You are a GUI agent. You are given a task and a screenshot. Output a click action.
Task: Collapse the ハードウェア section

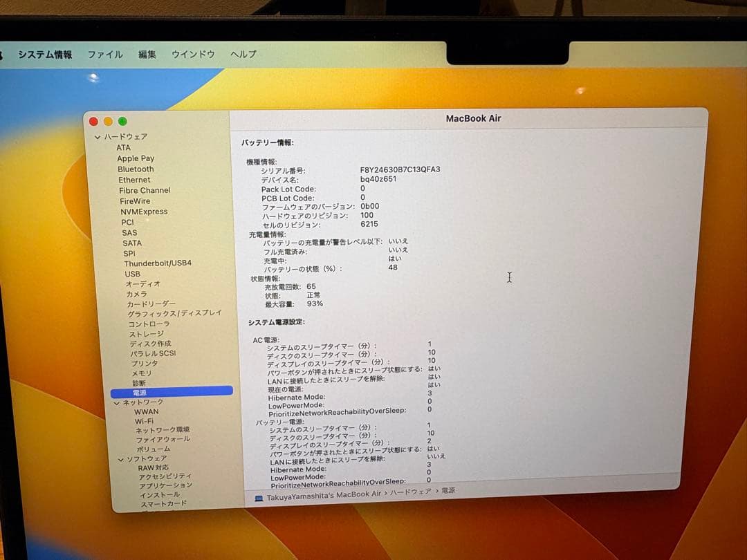[x=98, y=137]
